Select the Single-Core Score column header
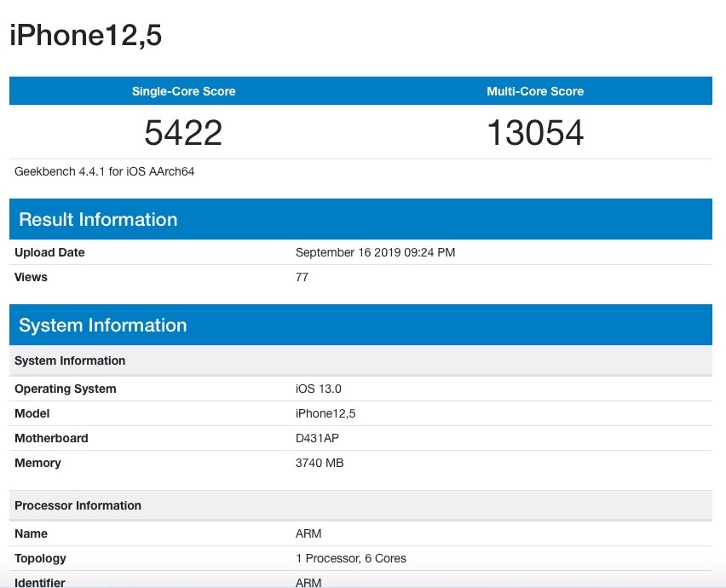This screenshot has height=588, width=726. coord(183,91)
